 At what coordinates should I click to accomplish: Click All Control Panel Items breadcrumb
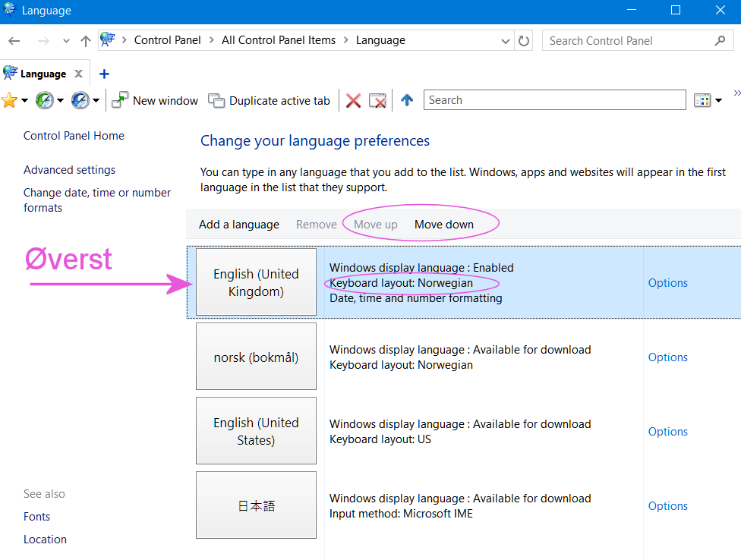[x=279, y=40]
